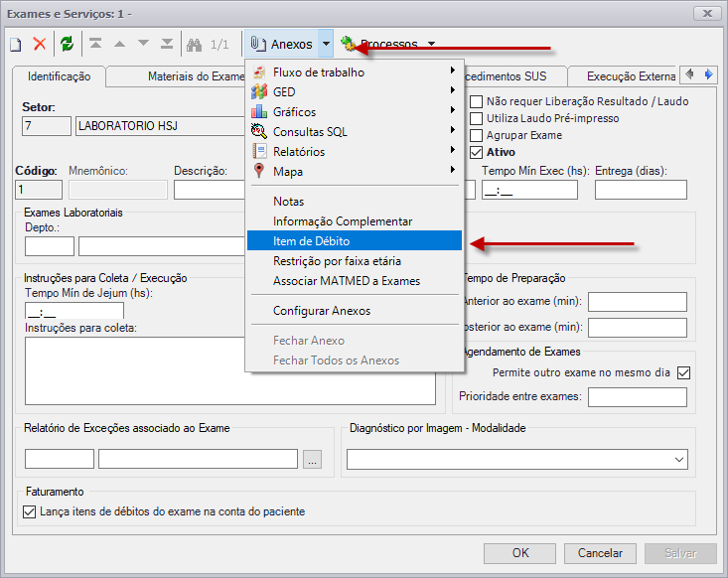
Task: Click the Posterior ao exame (min) field
Action: click(638, 328)
